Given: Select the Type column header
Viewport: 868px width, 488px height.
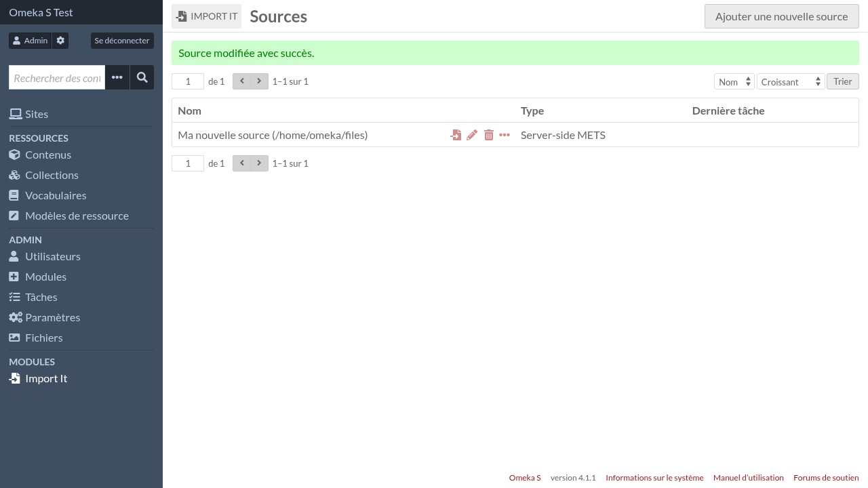Looking at the screenshot, I should (532, 110).
